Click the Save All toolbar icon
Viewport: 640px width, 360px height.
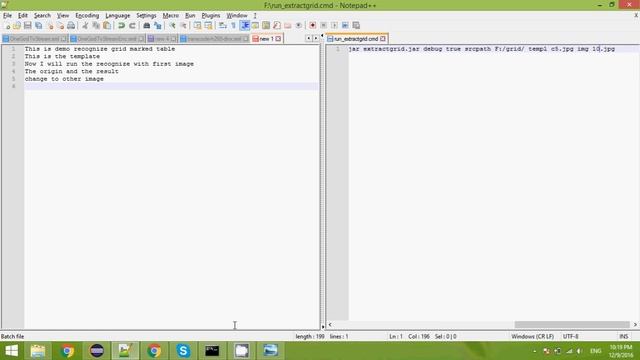tap(39, 26)
